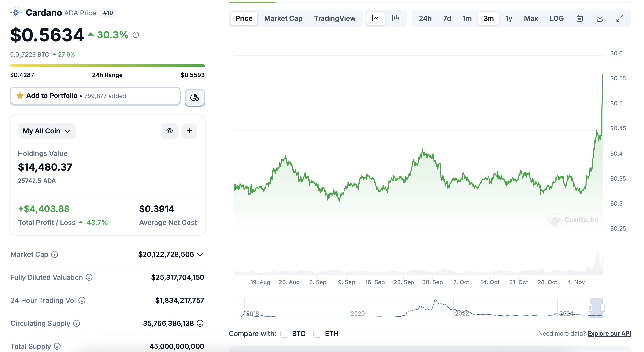The height and width of the screenshot is (352, 644).
Task: Click 2022 marker on navigator timeline
Action: pos(462,313)
